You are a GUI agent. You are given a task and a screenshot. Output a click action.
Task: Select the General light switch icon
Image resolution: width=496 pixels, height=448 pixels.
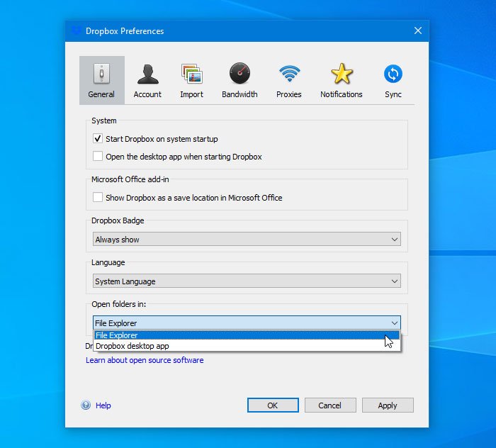(101, 74)
